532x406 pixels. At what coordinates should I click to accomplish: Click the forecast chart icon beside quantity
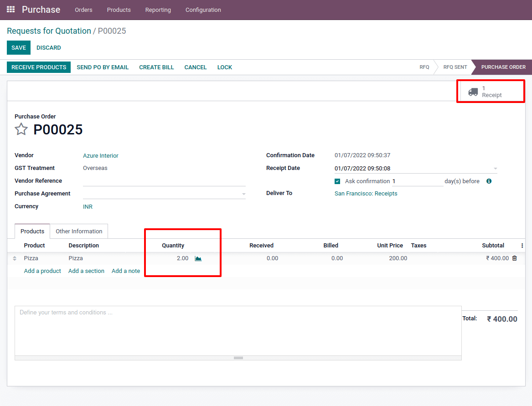pyautogui.click(x=198, y=258)
